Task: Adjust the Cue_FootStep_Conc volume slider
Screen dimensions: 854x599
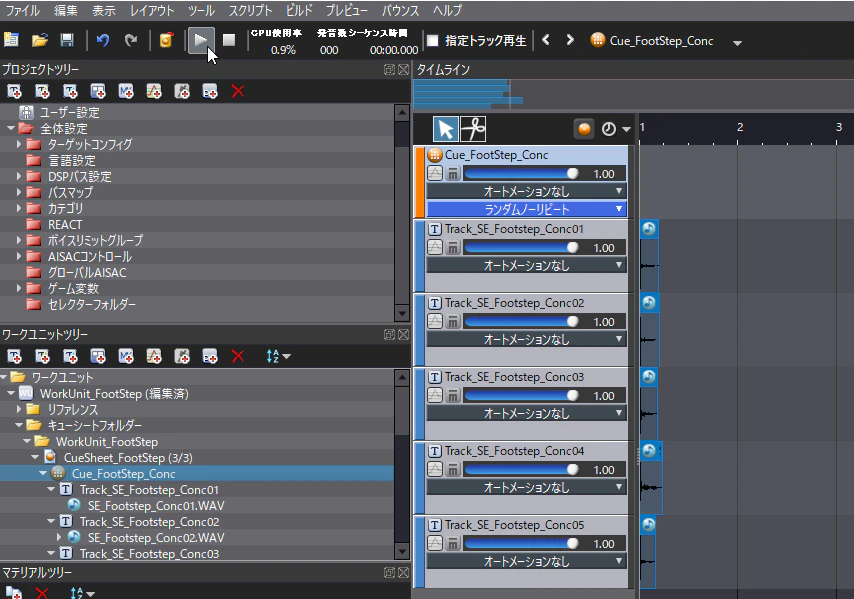Action: [x=521, y=174]
